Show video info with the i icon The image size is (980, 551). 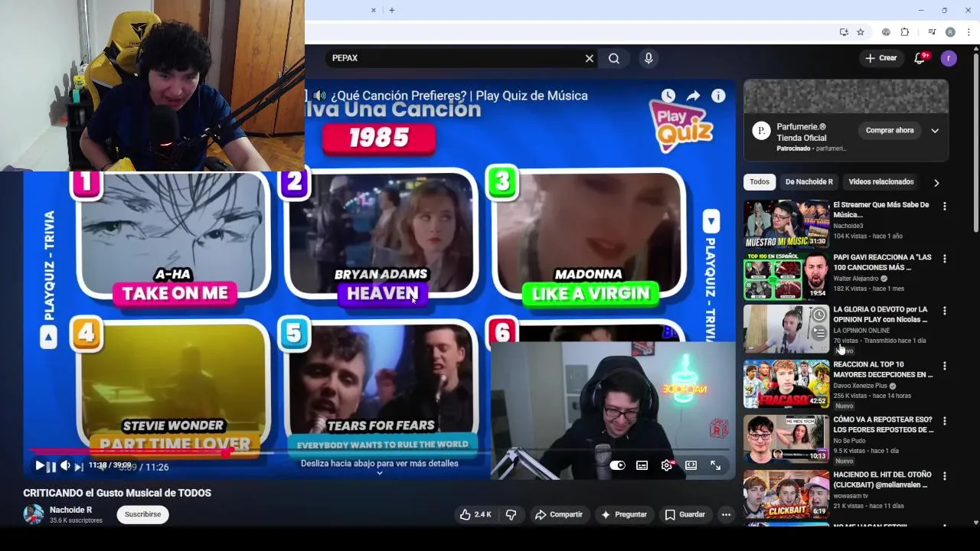(x=718, y=96)
